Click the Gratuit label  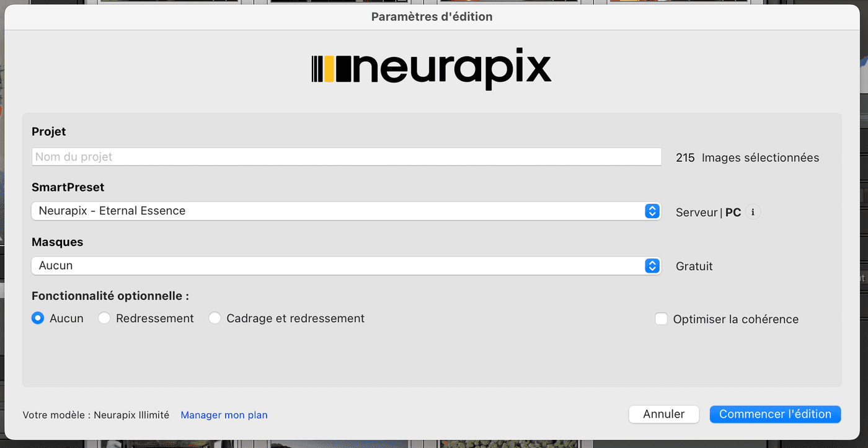(x=694, y=266)
